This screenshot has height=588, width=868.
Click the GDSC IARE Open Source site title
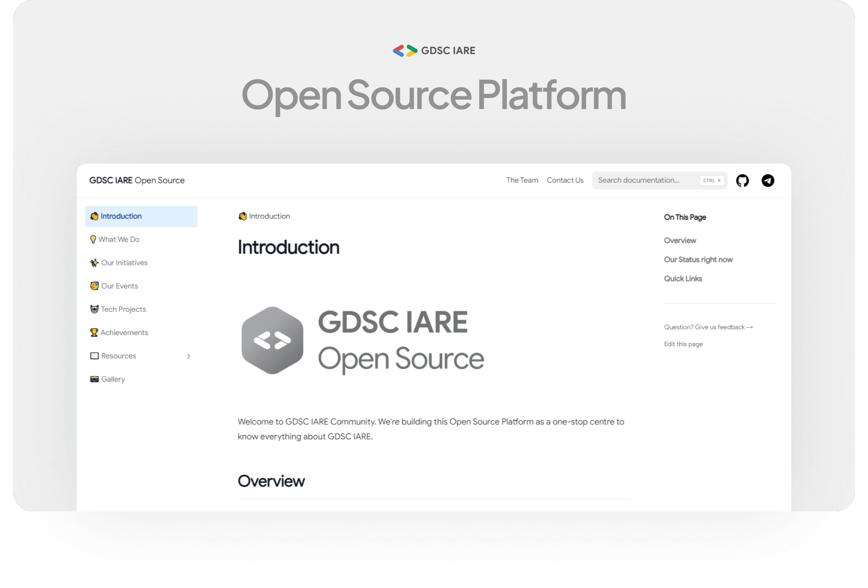(137, 180)
